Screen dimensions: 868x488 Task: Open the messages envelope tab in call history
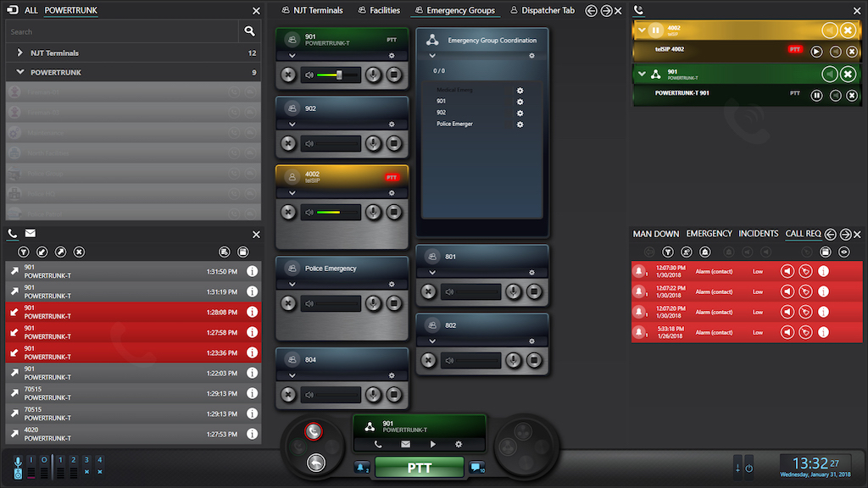tap(31, 234)
